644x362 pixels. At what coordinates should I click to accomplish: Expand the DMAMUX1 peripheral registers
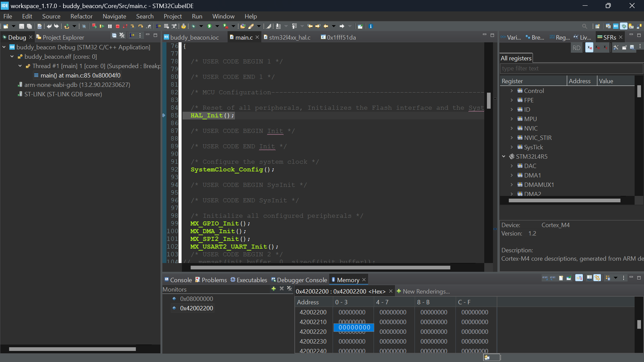point(512,185)
